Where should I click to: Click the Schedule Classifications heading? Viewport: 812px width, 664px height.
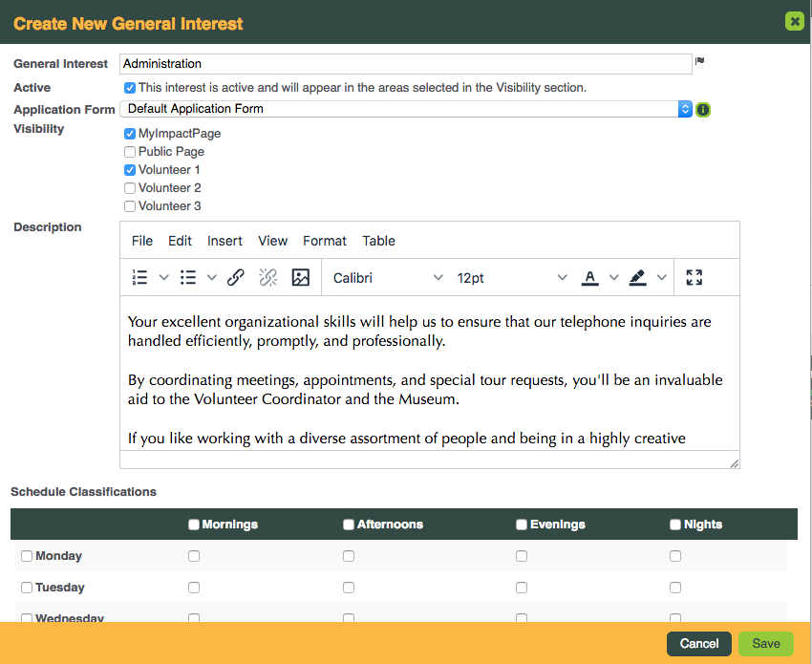(83, 491)
